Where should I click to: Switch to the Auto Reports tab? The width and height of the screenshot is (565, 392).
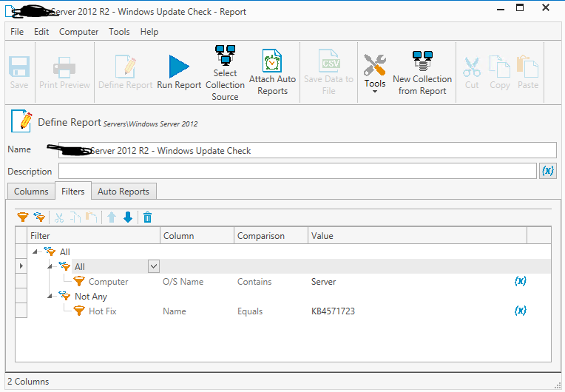tap(124, 192)
